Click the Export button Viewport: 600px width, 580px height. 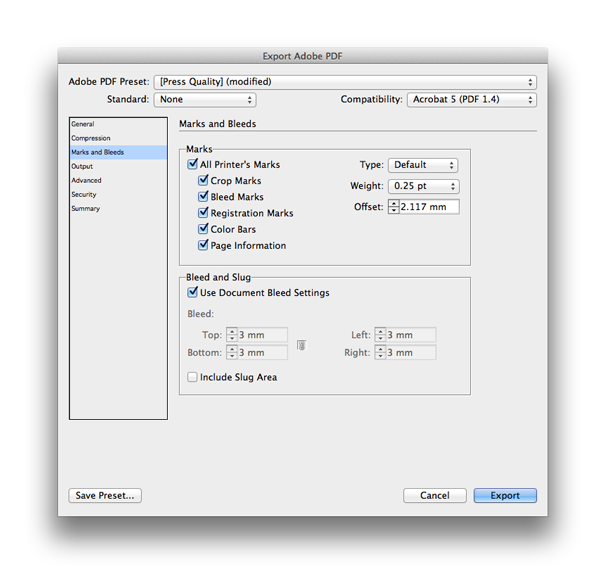(505, 495)
